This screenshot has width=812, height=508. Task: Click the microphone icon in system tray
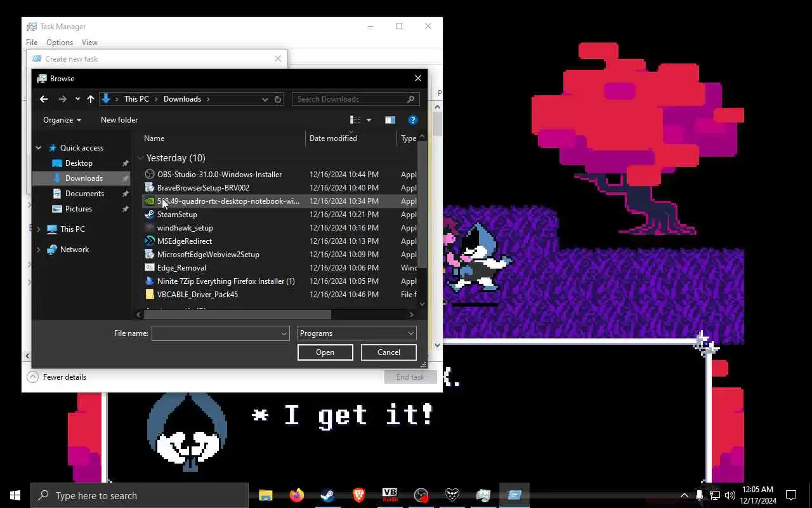coord(699,495)
